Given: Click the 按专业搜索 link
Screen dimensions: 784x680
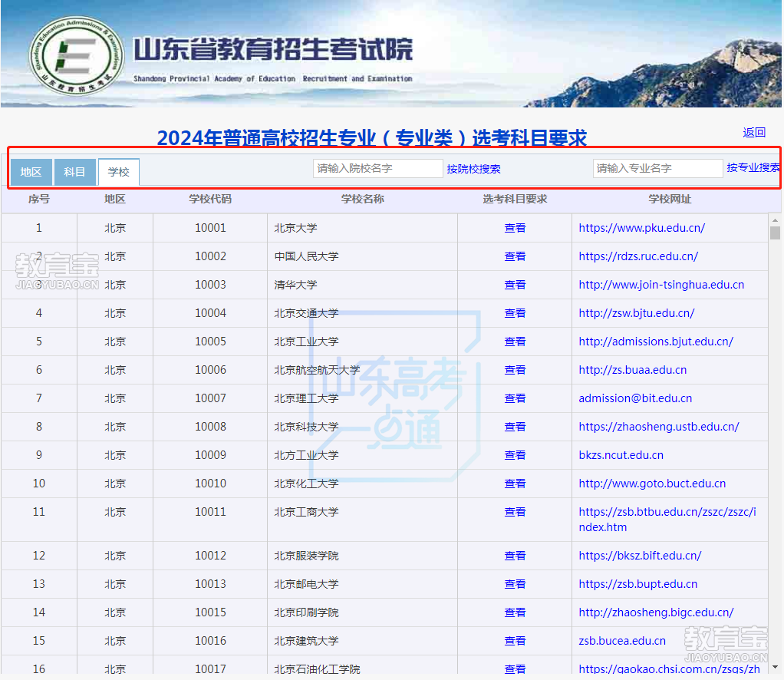Looking at the screenshot, I should coord(753,167).
